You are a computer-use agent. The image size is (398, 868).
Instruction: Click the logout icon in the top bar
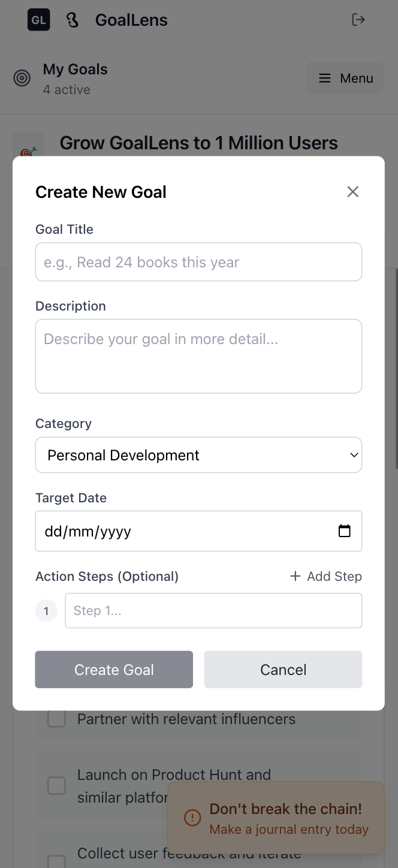click(x=358, y=20)
